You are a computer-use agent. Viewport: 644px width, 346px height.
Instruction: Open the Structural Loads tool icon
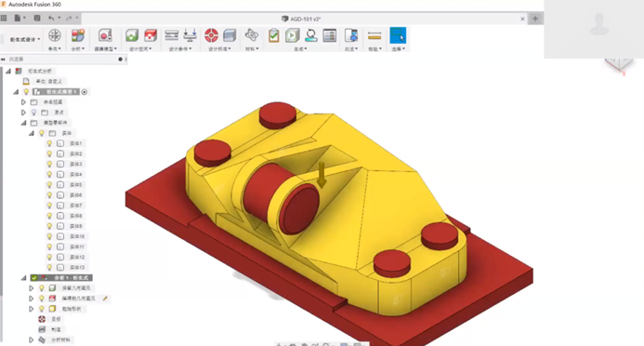point(190,35)
